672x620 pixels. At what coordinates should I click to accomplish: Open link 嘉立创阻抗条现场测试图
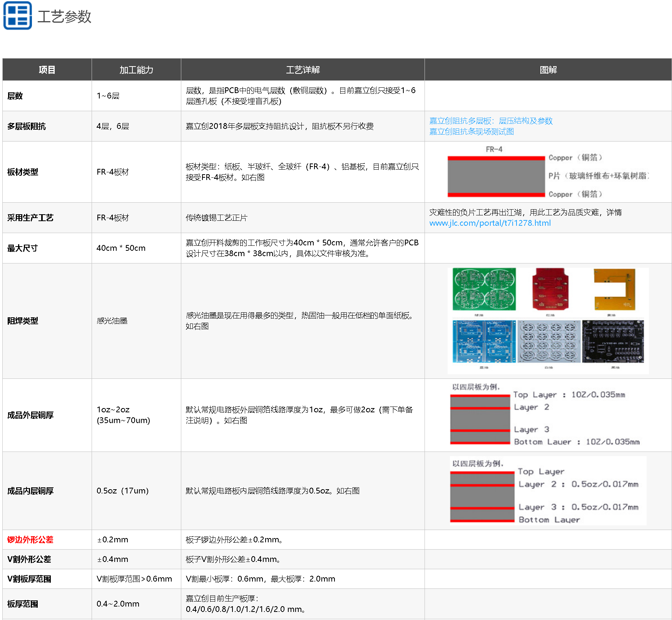point(471,132)
